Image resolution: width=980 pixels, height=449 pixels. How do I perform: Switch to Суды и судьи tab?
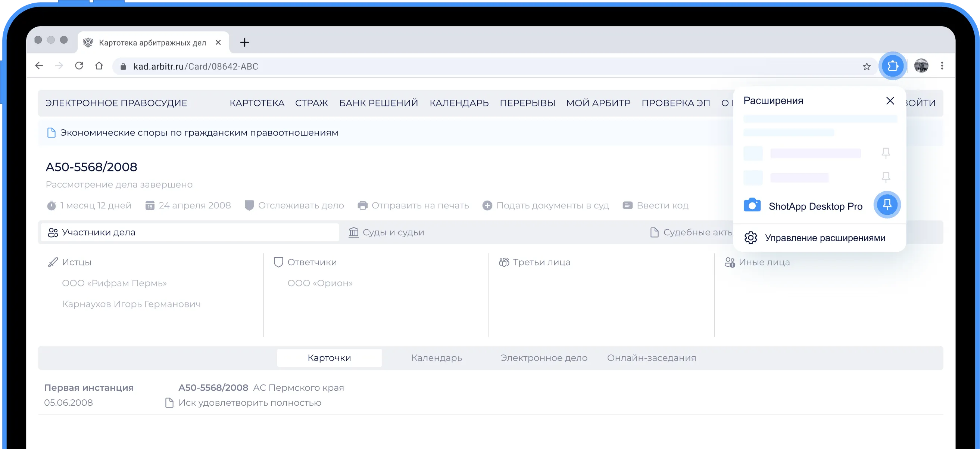pos(386,232)
